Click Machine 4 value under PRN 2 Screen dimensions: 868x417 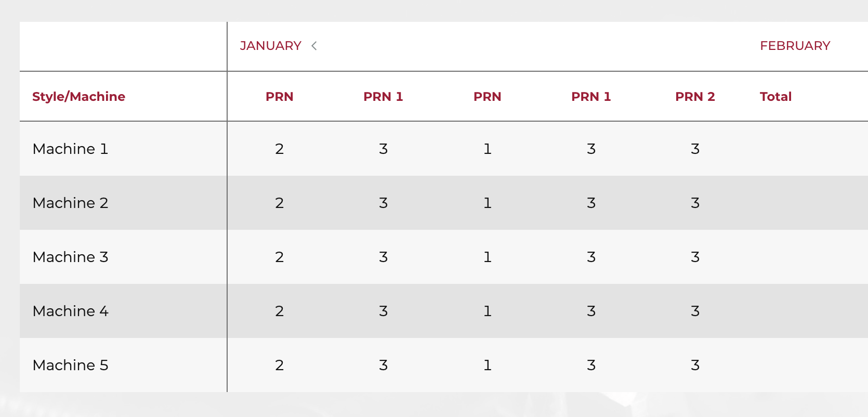tap(695, 311)
